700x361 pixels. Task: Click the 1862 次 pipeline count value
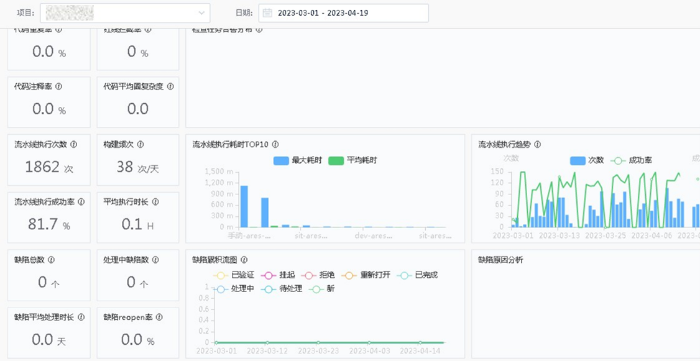pos(49,167)
